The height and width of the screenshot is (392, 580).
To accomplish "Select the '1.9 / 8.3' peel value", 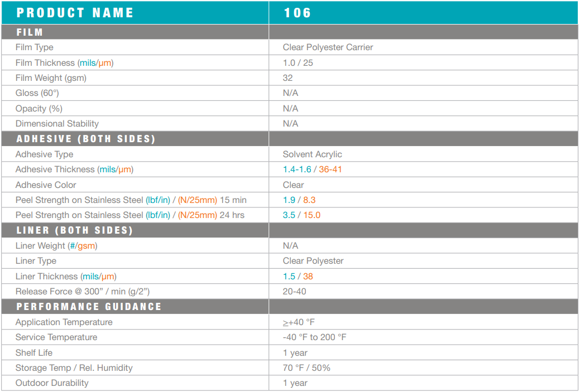I will coord(299,200).
